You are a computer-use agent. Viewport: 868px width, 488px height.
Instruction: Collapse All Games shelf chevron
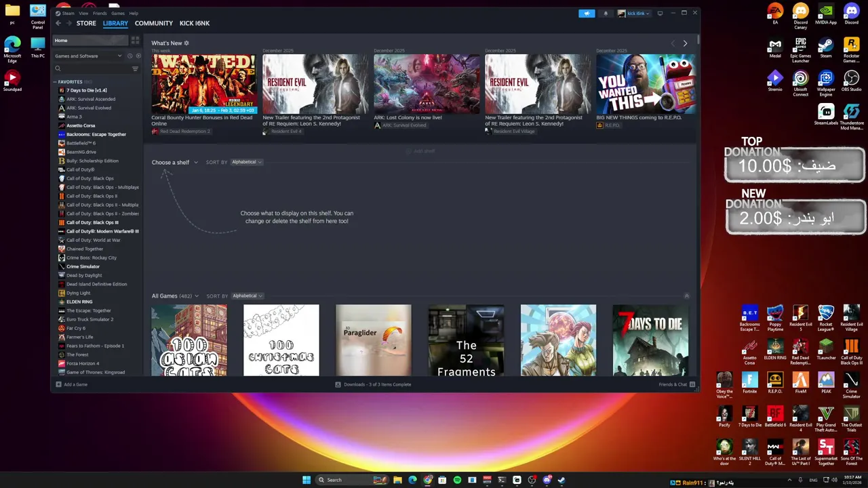[x=686, y=296]
